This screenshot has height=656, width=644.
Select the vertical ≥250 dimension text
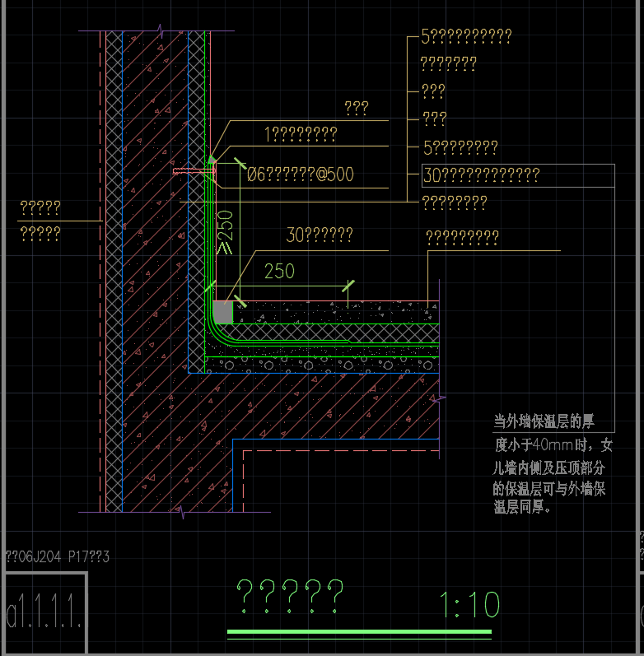[x=225, y=232]
